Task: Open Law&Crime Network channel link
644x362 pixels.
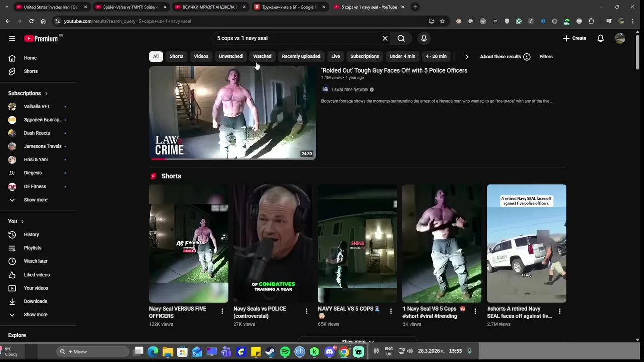Action: pos(350,89)
